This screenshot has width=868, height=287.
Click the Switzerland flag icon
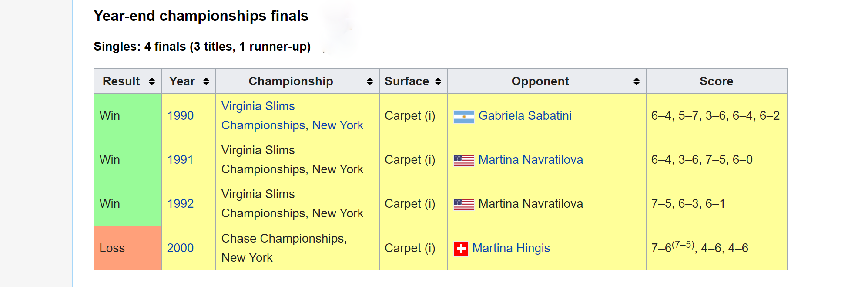click(x=461, y=249)
